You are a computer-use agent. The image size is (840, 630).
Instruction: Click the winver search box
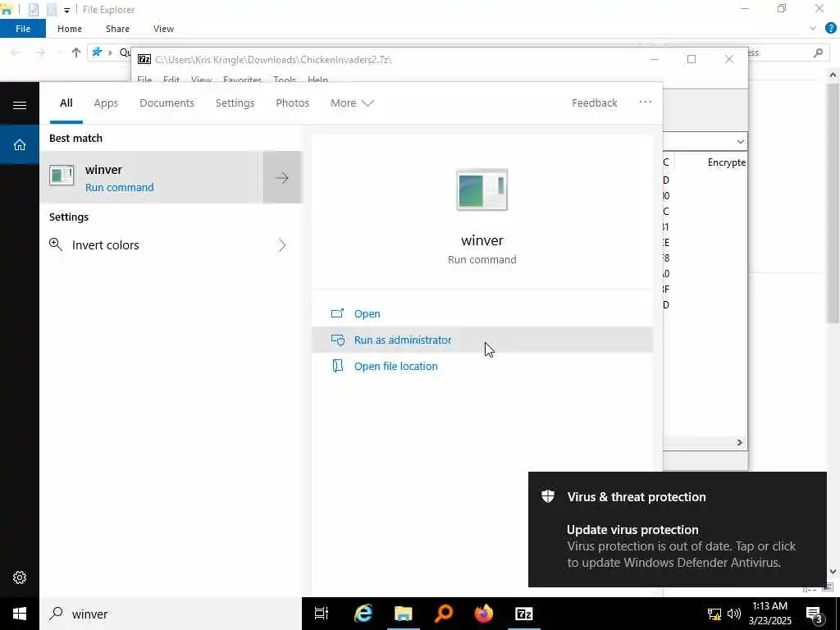coord(171,614)
